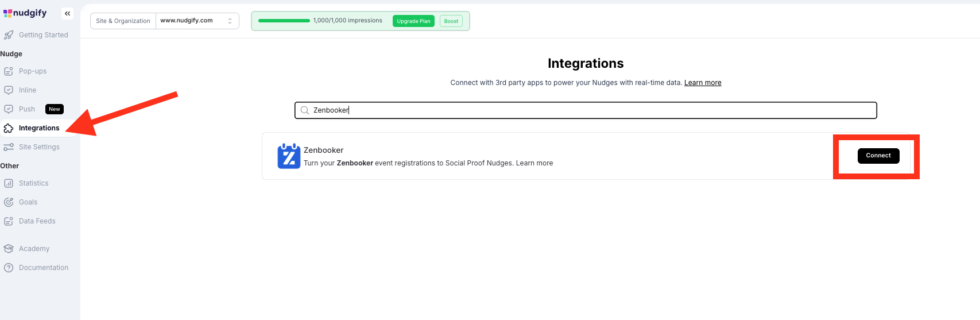
Task: Click the integrations search field
Action: point(586,110)
